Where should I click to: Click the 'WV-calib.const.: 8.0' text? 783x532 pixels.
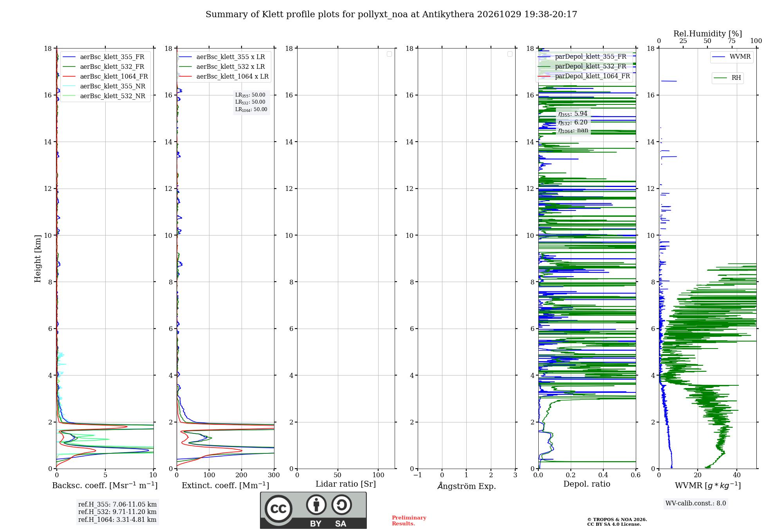pos(696,503)
